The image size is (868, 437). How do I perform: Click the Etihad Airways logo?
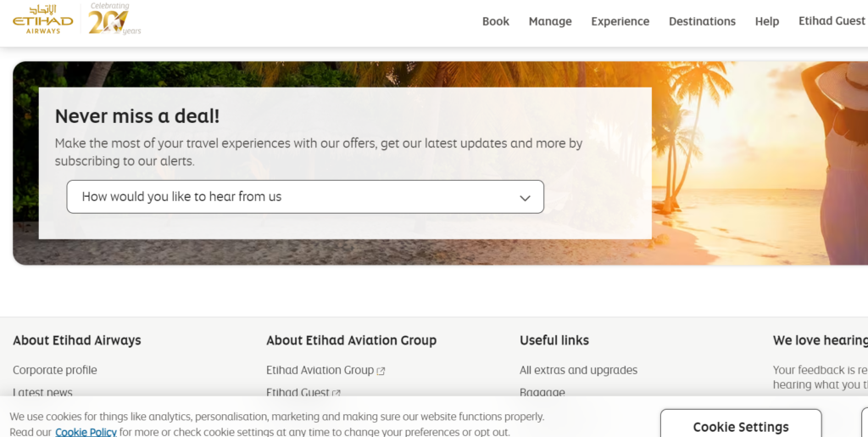tap(42, 20)
